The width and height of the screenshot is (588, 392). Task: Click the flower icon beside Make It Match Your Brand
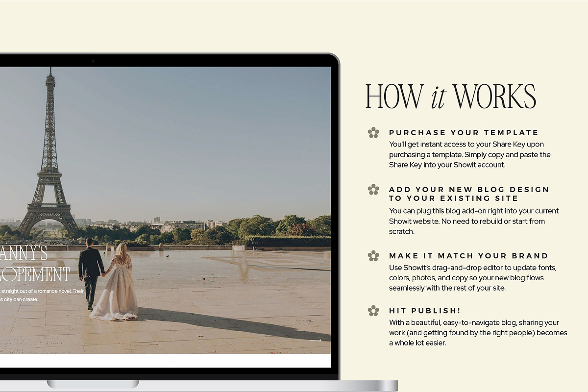tap(373, 256)
